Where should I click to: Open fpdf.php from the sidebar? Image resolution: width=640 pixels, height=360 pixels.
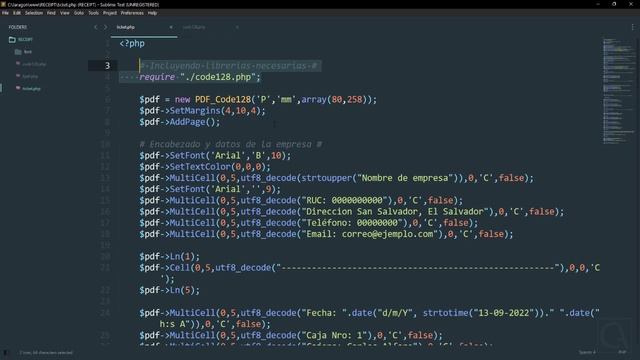coord(30,76)
